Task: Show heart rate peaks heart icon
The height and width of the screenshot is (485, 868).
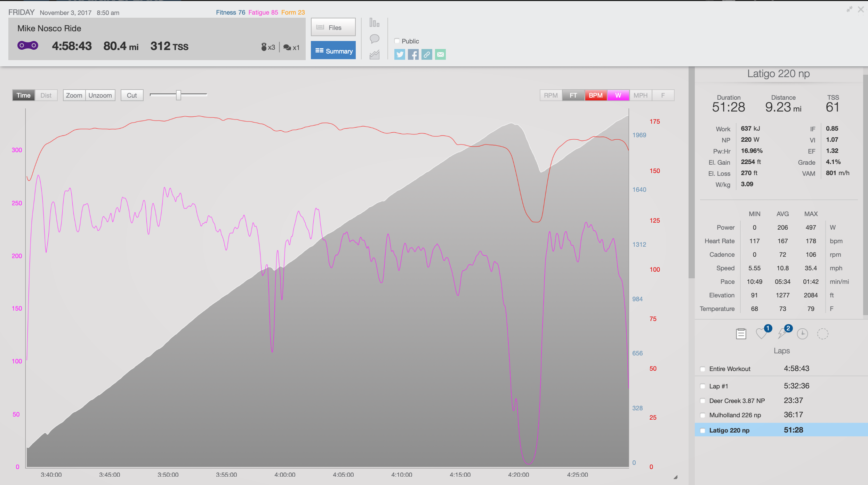Action: pyautogui.click(x=761, y=334)
